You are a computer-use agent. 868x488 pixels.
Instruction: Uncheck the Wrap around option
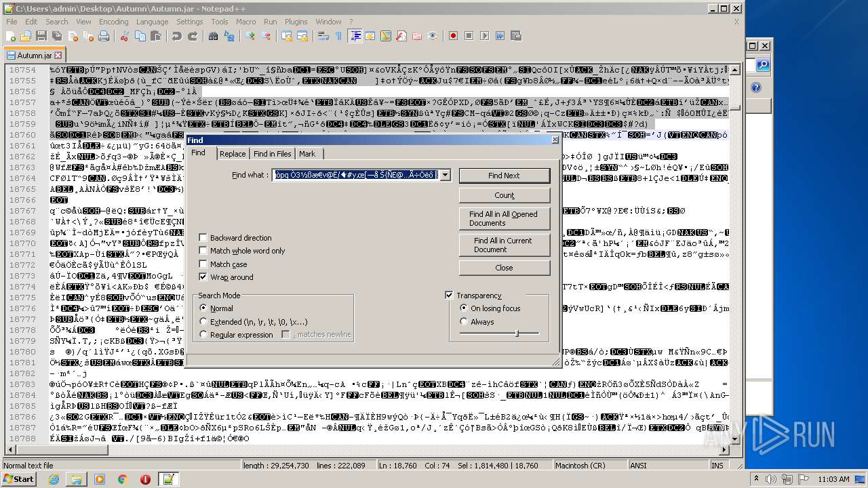tap(226, 277)
